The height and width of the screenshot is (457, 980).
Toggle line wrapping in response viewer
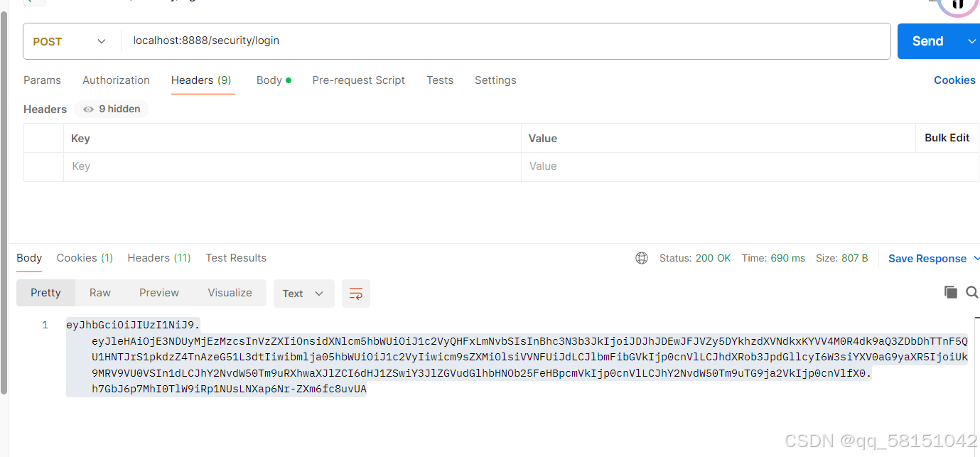[x=355, y=293]
